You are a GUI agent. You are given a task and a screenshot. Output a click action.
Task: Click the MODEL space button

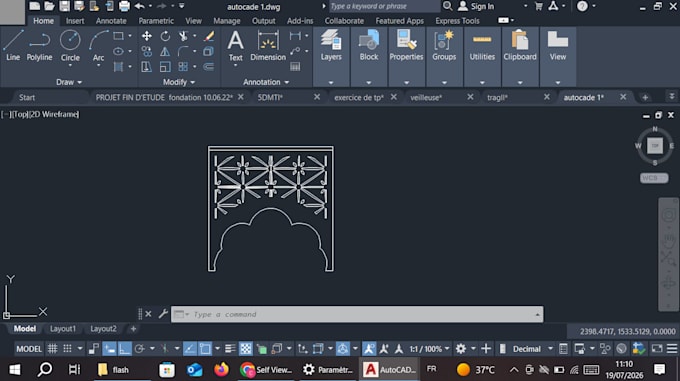[x=29, y=348]
